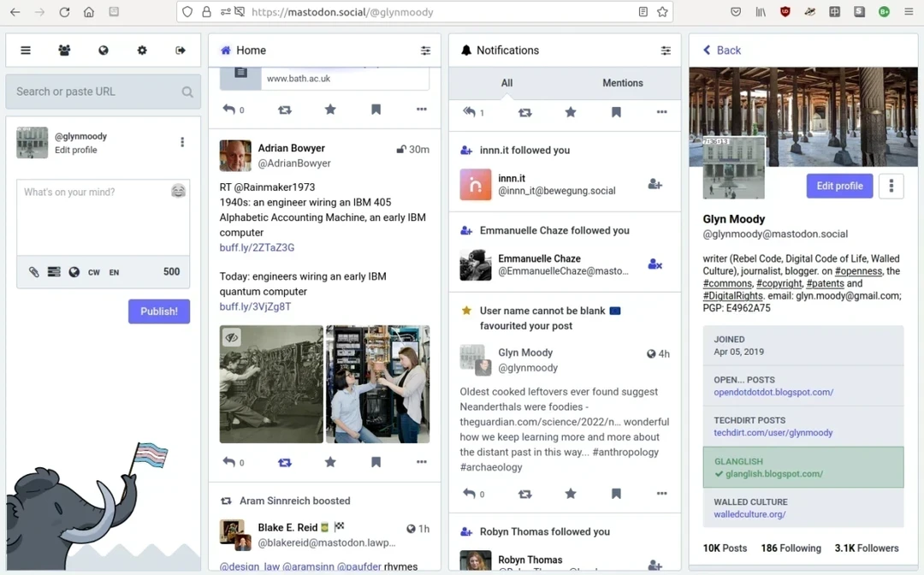Reload the page in the browser toolbar

64,12
